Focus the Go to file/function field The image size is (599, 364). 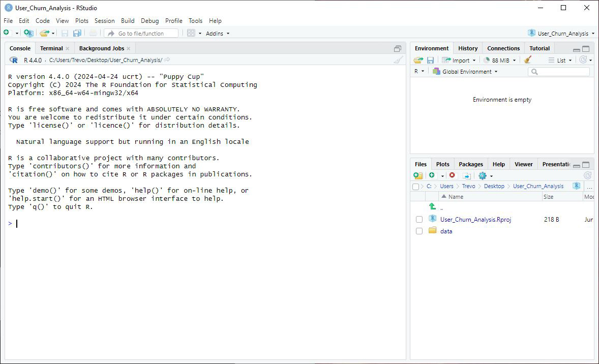coord(141,33)
